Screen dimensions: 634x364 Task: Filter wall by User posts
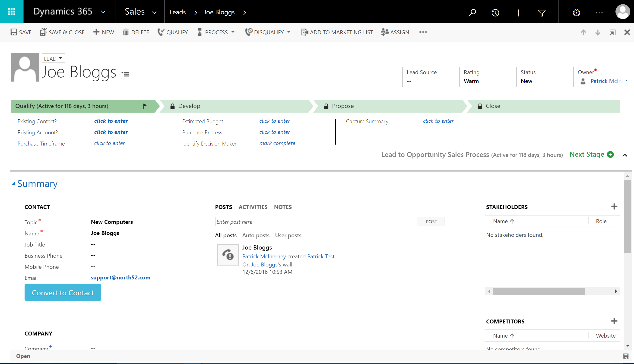[288, 235]
